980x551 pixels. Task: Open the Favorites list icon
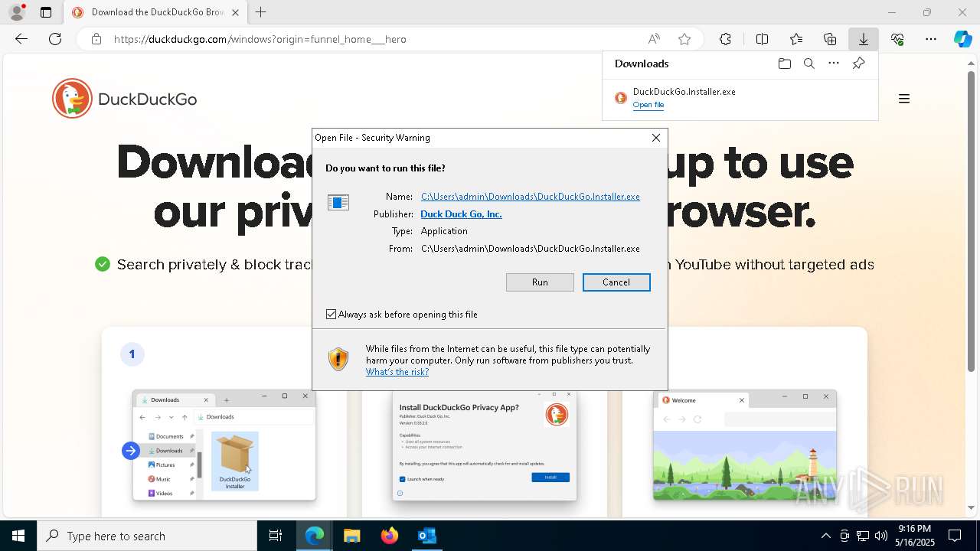[x=796, y=39]
